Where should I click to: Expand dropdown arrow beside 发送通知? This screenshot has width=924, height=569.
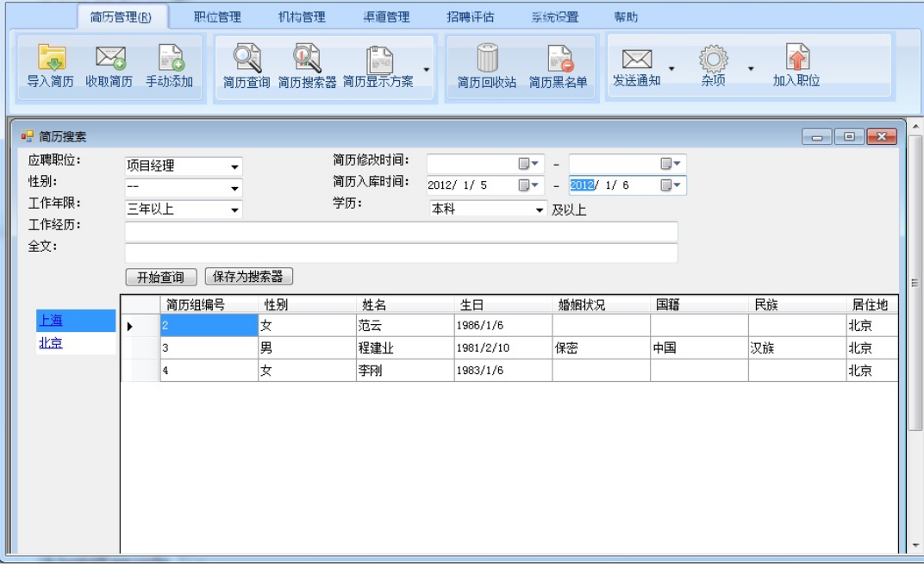(671, 69)
